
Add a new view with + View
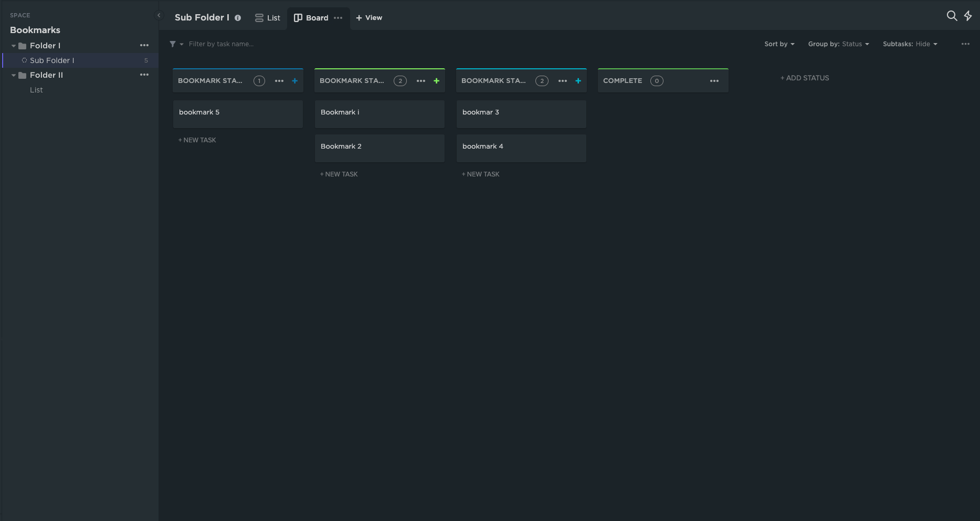coord(369,18)
